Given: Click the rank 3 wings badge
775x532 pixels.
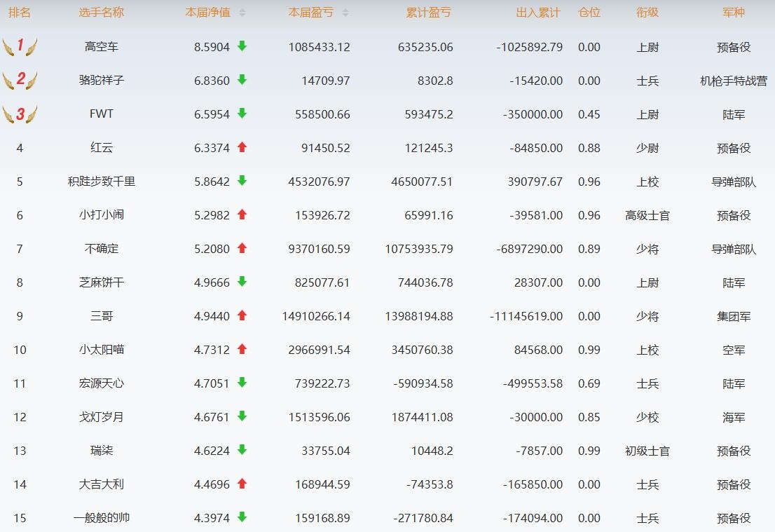Looking at the screenshot, I should [x=20, y=114].
